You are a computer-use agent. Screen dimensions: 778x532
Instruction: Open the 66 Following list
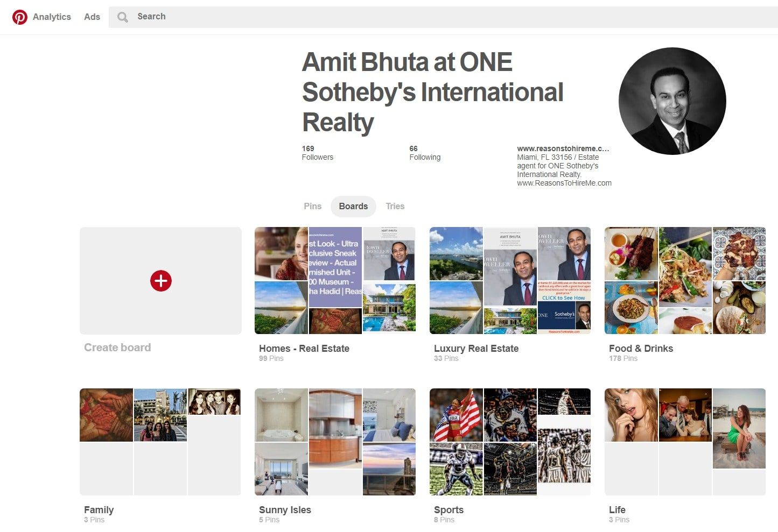pos(425,153)
